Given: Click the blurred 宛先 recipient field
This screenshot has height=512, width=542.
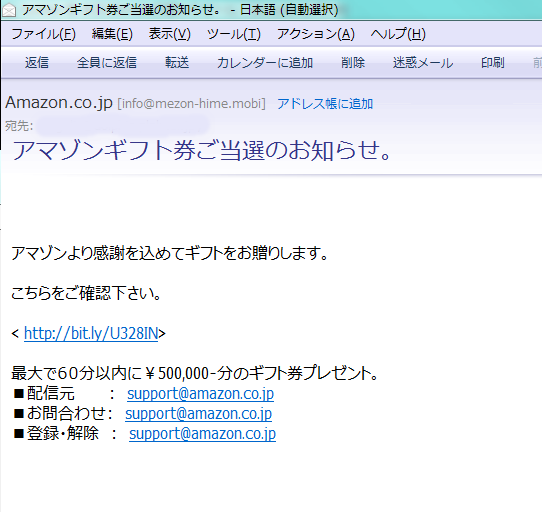Looking at the screenshot, I should click(123, 126).
